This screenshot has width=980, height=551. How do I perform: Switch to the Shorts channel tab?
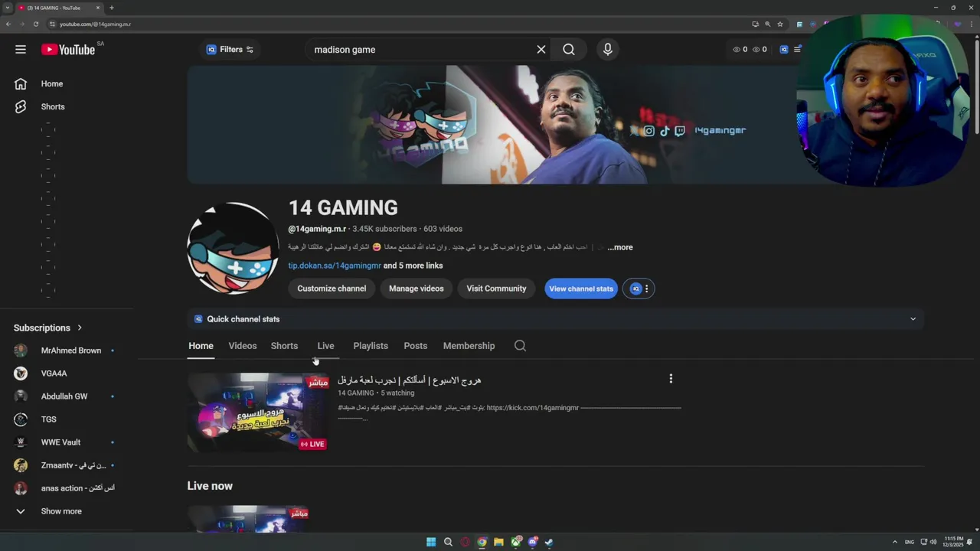(x=284, y=346)
